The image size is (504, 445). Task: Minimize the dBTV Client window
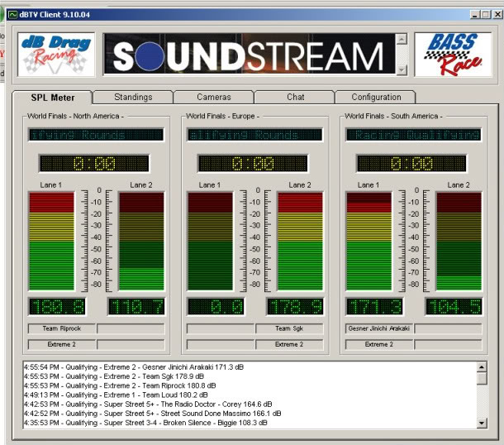[x=475, y=15]
